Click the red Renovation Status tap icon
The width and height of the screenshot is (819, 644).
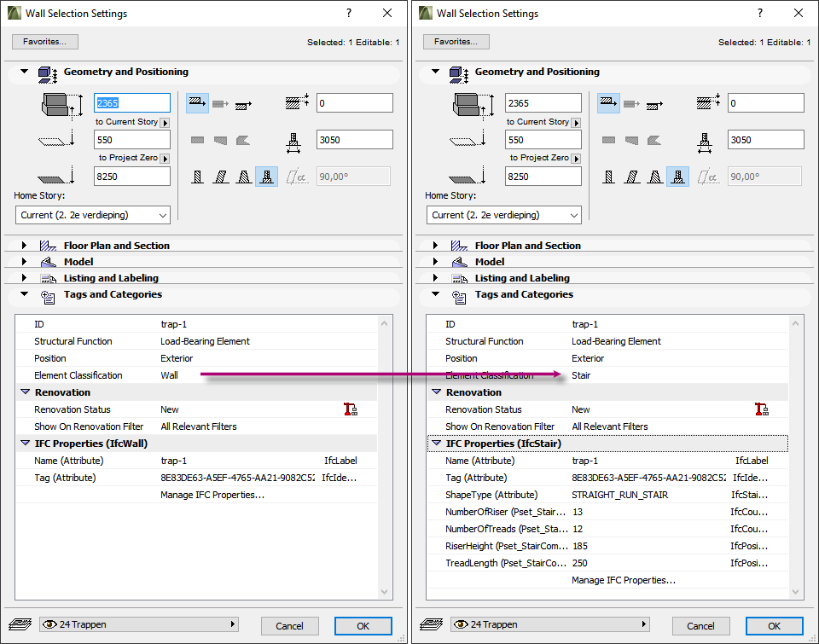point(350,409)
